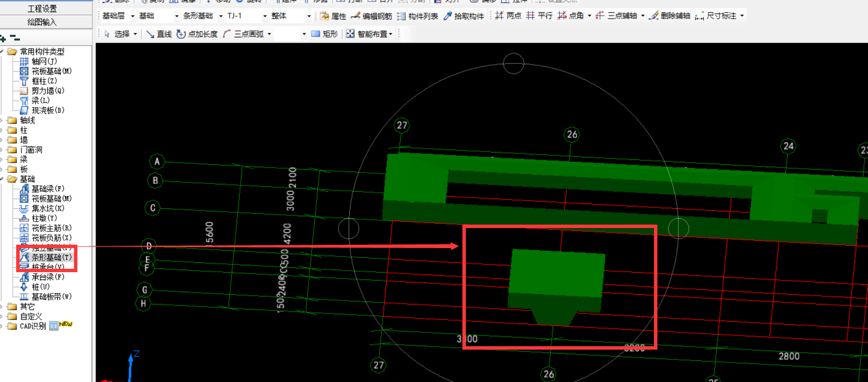Expand the 梁 folder
This screenshot has width=868, height=382.
2,159
